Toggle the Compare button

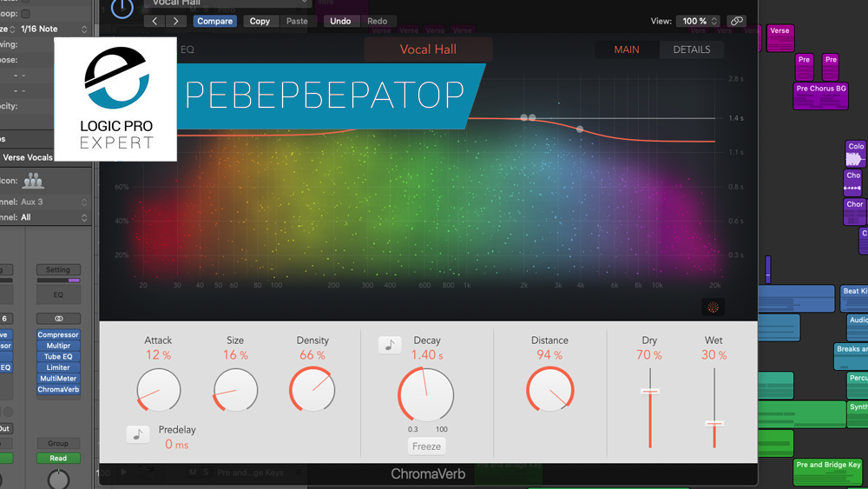pos(214,21)
